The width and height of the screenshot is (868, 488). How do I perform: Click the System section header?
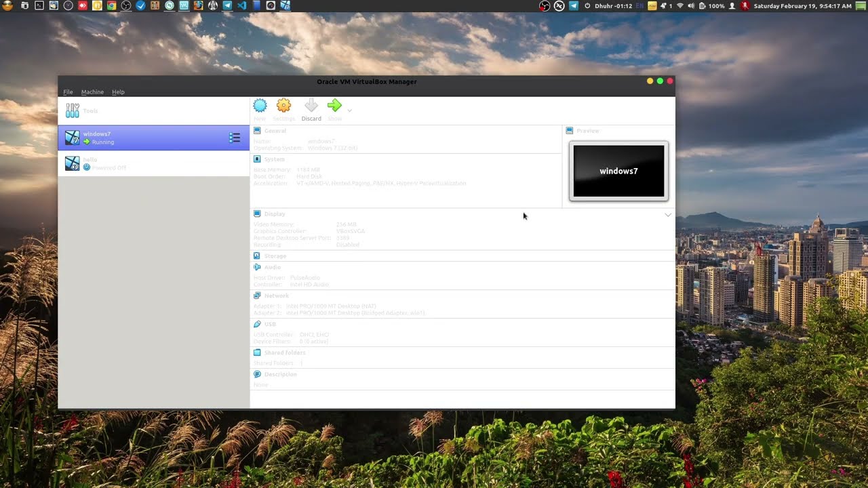275,159
